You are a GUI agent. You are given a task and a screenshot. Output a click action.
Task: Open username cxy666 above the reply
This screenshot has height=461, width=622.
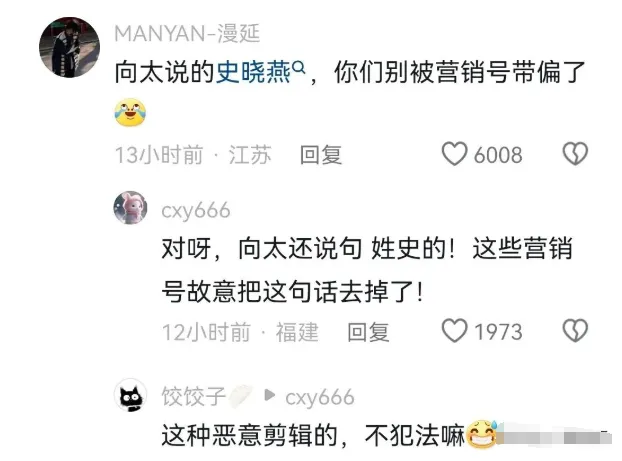(196, 210)
